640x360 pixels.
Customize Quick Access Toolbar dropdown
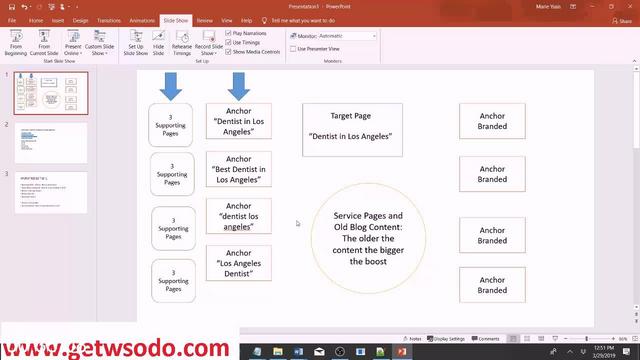[77, 7]
